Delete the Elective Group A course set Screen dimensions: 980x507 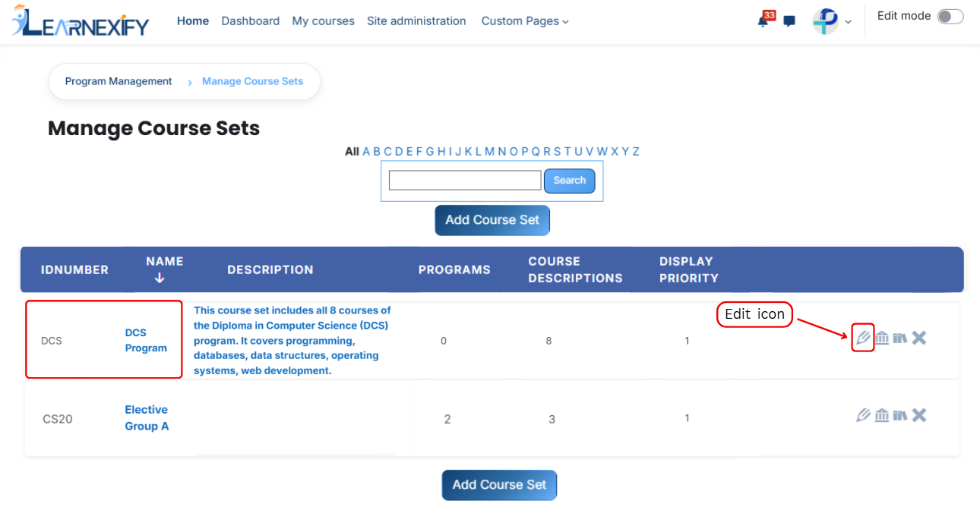point(919,415)
